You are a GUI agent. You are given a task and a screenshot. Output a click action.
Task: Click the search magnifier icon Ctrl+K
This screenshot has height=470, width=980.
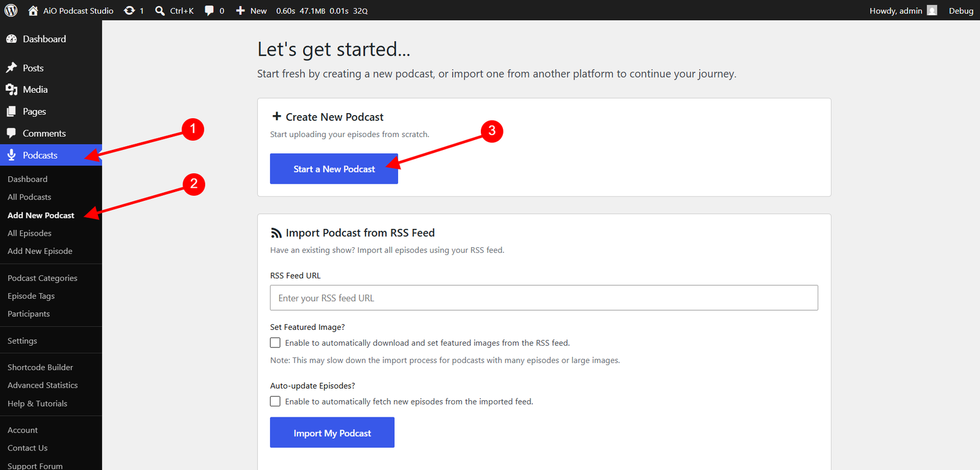pyautogui.click(x=160, y=10)
